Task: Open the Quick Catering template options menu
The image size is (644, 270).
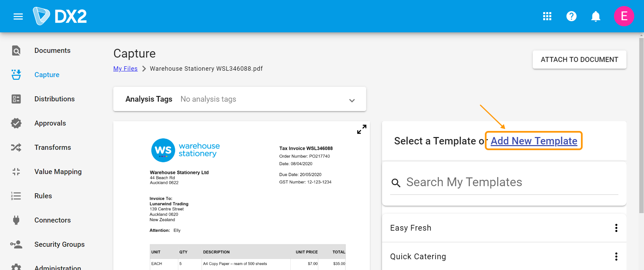Action: coord(616,257)
